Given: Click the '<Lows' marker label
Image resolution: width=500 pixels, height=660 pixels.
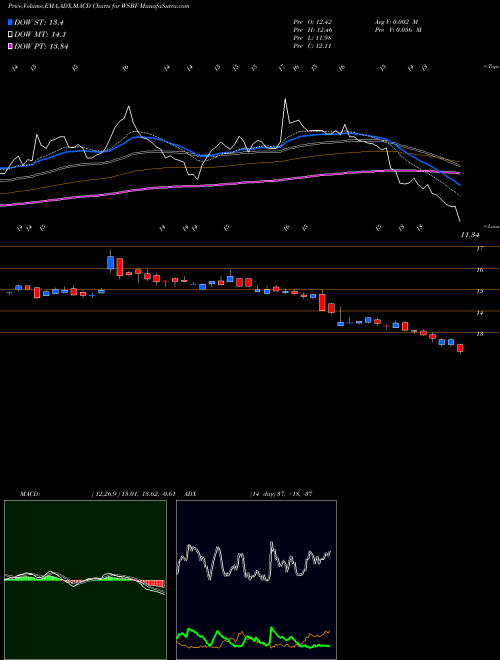Looking at the screenshot, I should pos(492,226).
